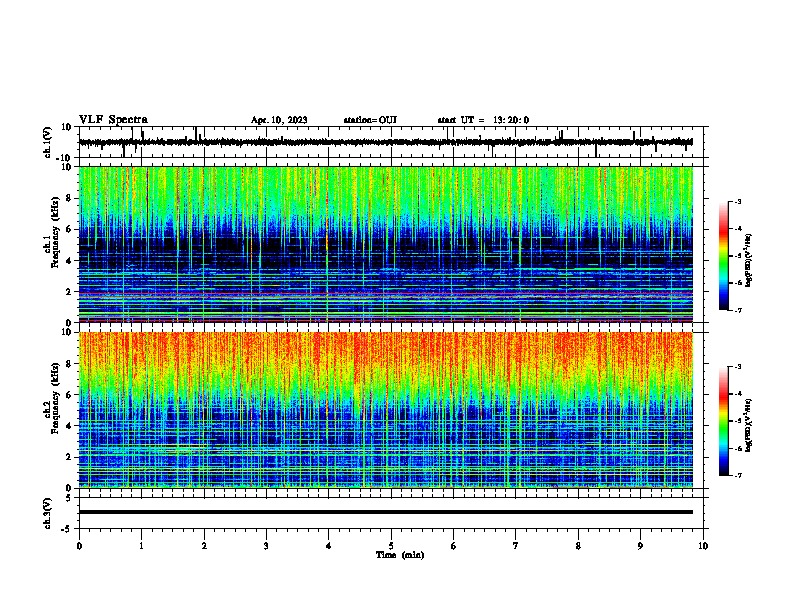Click the "VLF Spectra" title text
The width and height of the screenshot is (792, 612).
coord(113,119)
